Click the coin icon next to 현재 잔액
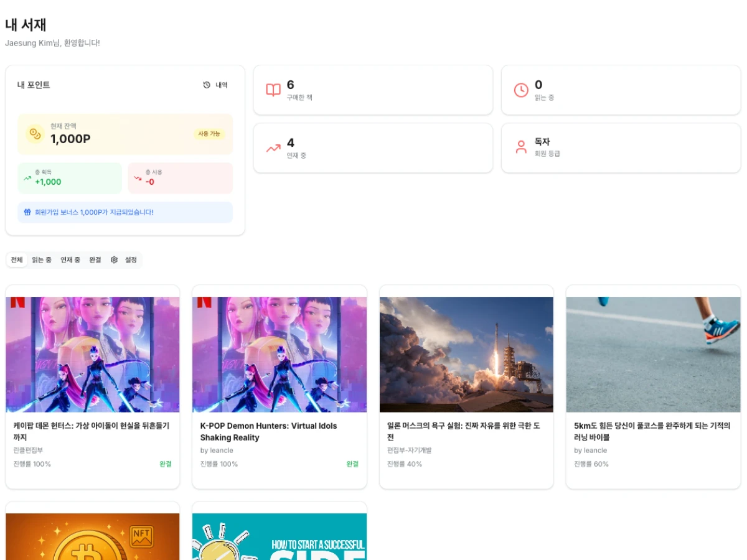 click(x=35, y=134)
